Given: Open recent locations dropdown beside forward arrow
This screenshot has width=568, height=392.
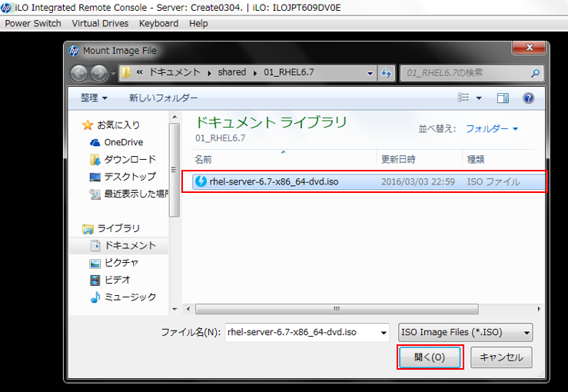Looking at the screenshot, I should pyautogui.click(x=113, y=74).
